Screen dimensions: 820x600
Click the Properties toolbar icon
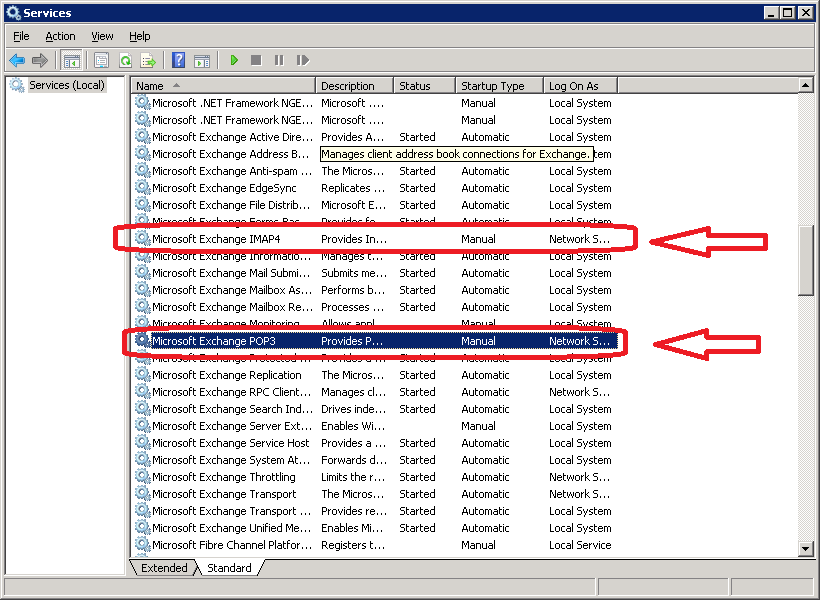101,60
